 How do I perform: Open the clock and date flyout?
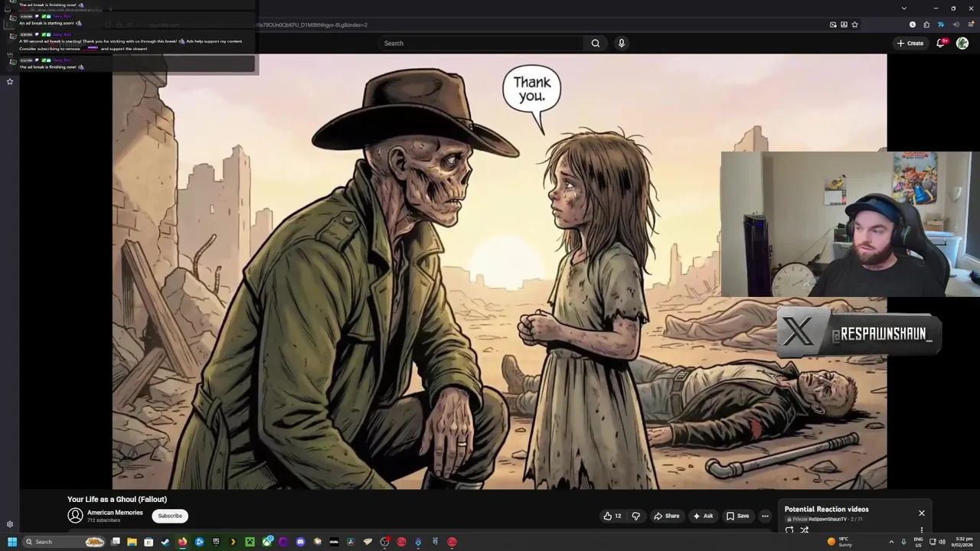[x=963, y=542]
